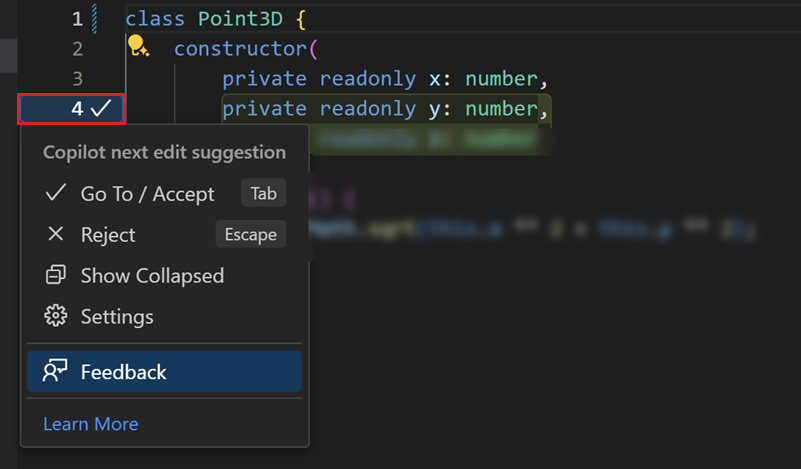Click line number 3 in the gutter
This screenshot has width=801, height=469.
click(78, 78)
